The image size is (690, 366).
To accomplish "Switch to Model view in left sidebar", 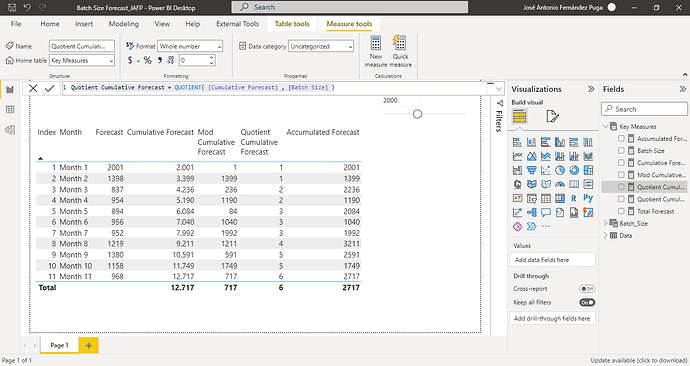I will pos(10,130).
